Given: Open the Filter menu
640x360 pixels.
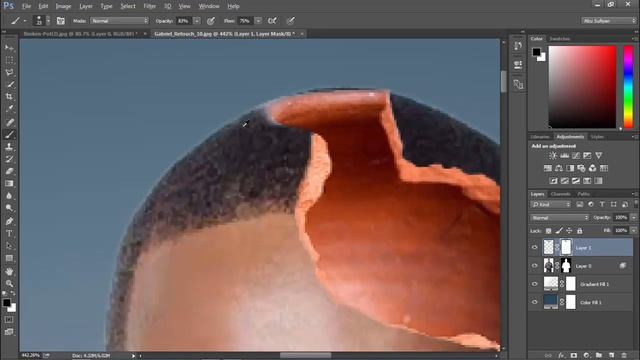Looking at the screenshot, I should tap(150, 6).
